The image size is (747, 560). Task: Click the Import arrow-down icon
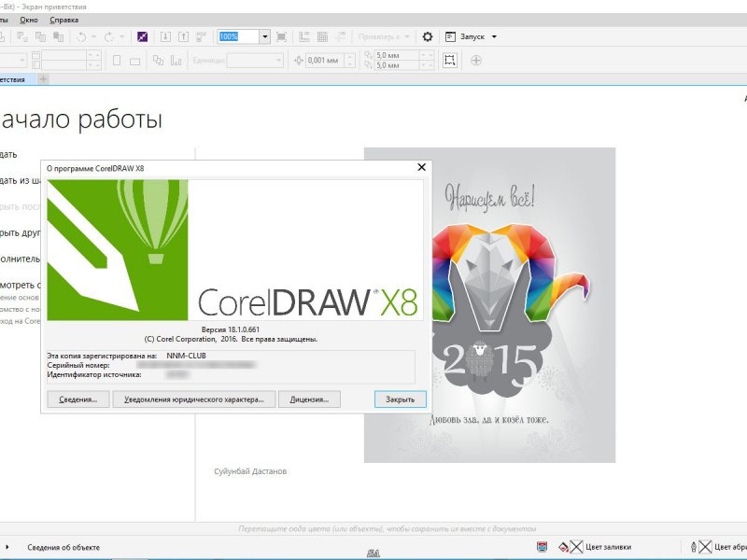(165, 36)
